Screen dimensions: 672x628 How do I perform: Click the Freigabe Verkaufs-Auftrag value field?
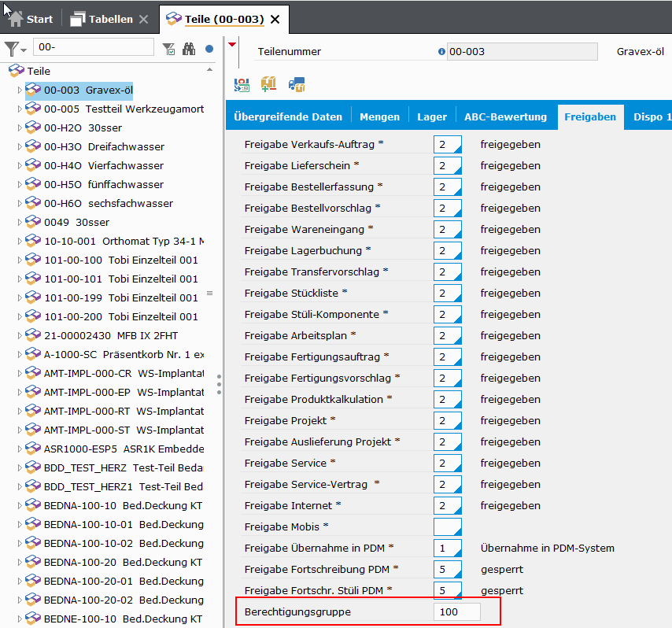pyautogui.click(x=448, y=145)
